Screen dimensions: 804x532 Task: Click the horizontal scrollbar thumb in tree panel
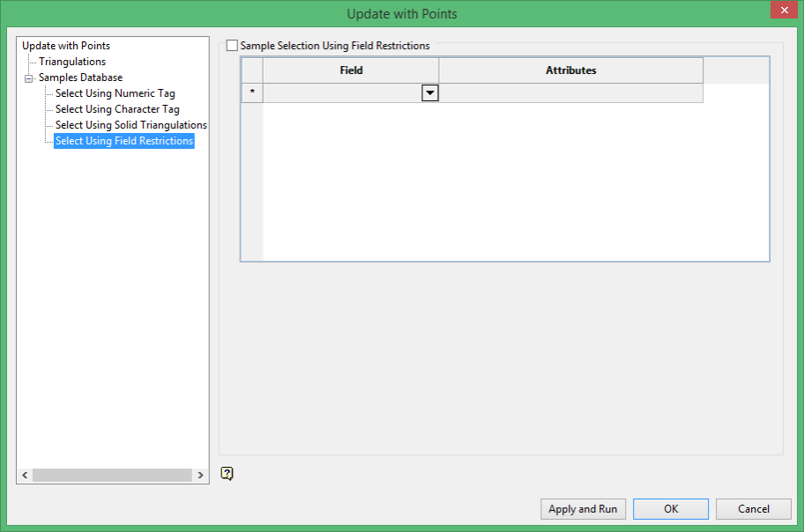click(112, 475)
